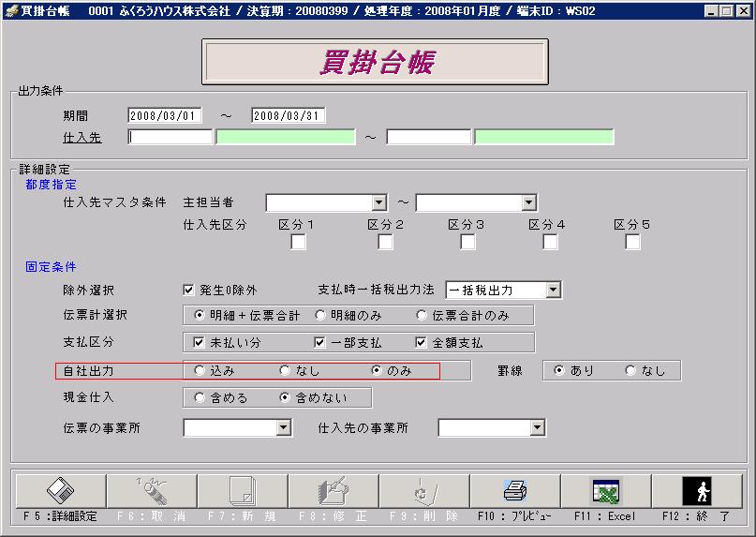The height and width of the screenshot is (537, 756).
Task: Uncheck the 一部支払 checkbox
Action: [x=319, y=343]
